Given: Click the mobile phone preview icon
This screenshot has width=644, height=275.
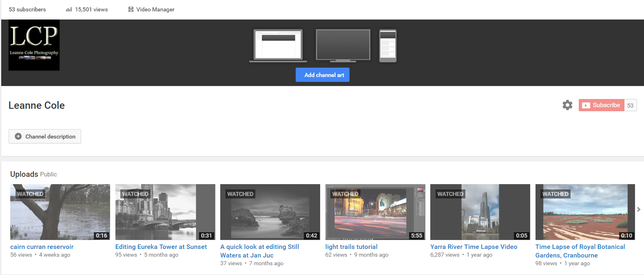Looking at the screenshot, I should [387, 46].
